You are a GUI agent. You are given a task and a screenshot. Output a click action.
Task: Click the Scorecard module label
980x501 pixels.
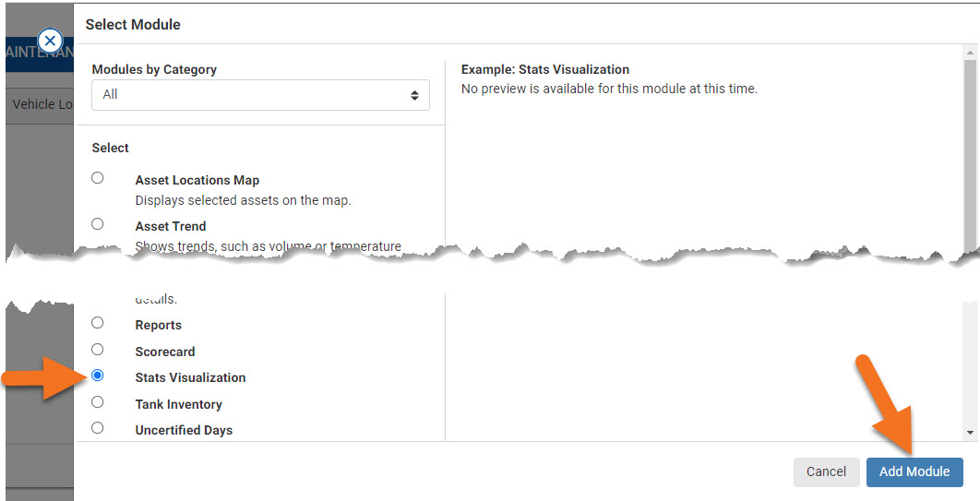pos(165,352)
